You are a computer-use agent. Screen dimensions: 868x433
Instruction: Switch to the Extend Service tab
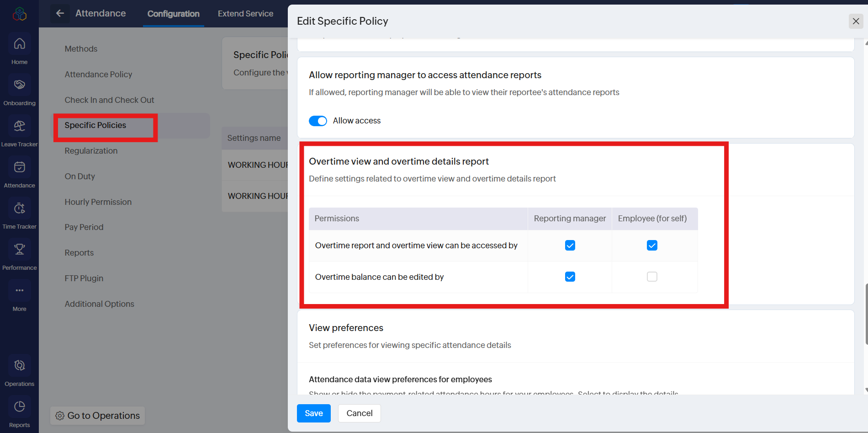[245, 14]
